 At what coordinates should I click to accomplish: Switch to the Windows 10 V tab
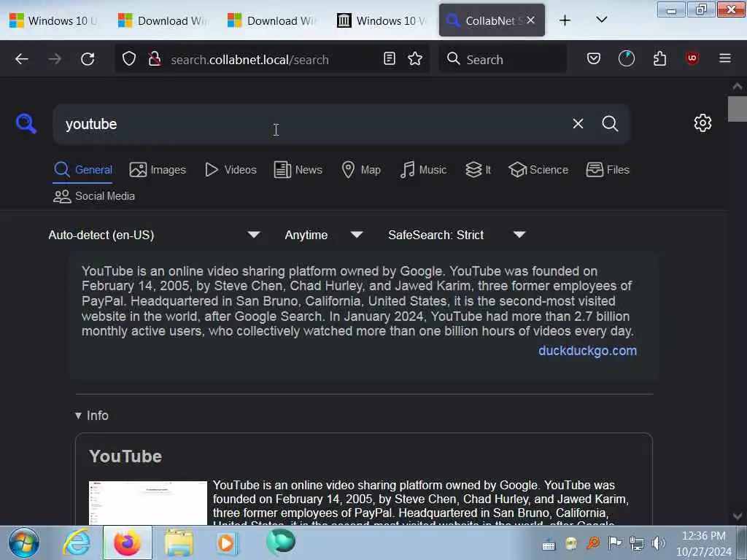click(382, 20)
